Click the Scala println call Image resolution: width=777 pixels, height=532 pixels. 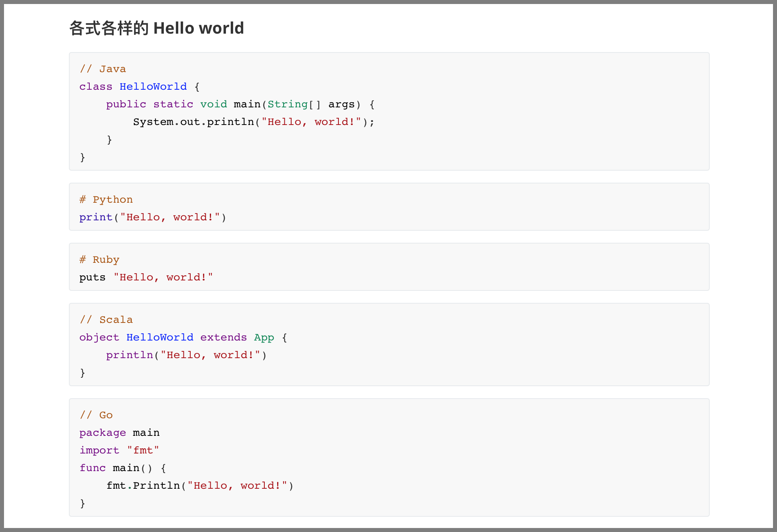[x=129, y=355]
